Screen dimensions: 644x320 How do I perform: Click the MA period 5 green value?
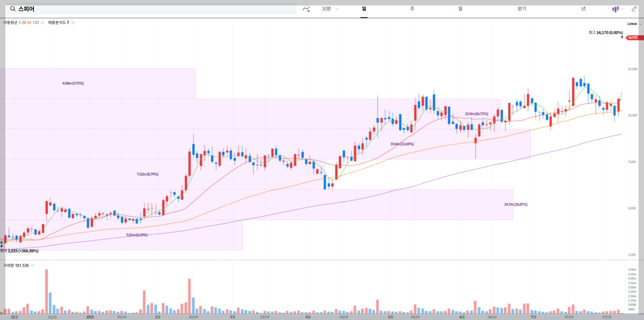(x=20, y=22)
